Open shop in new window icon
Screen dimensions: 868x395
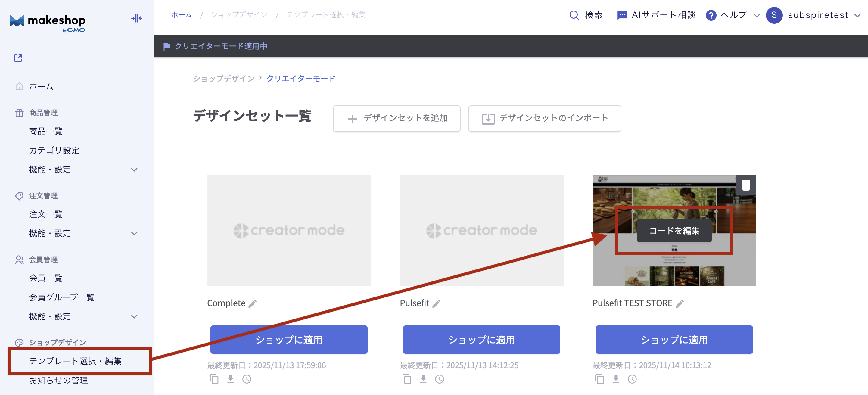click(x=18, y=58)
